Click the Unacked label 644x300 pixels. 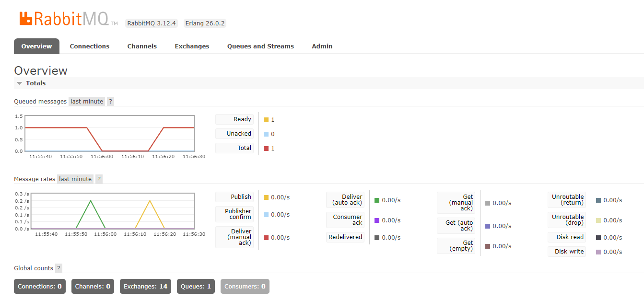click(x=234, y=134)
